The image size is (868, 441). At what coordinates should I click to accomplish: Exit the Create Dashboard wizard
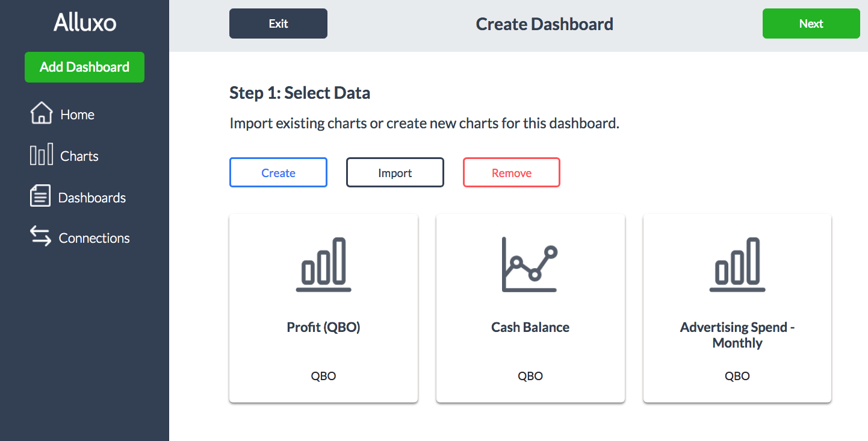278,23
